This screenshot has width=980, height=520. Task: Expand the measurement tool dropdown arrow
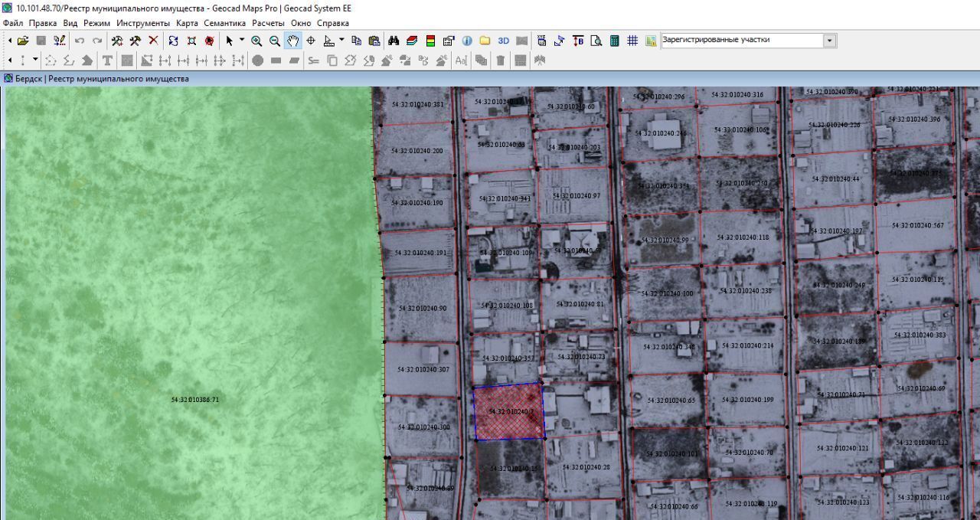pyautogui.click(x=341, y=41)
